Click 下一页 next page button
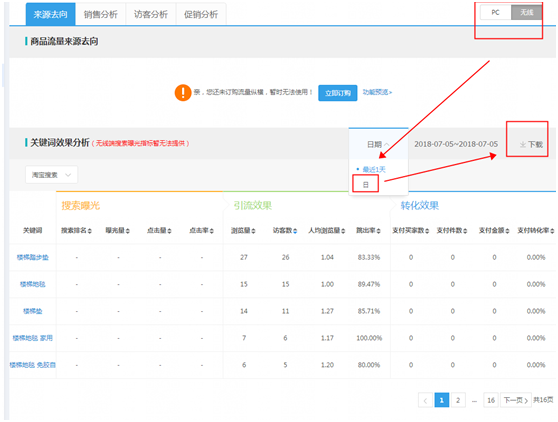Screen dimensions: 558x422 click(516, 401)
